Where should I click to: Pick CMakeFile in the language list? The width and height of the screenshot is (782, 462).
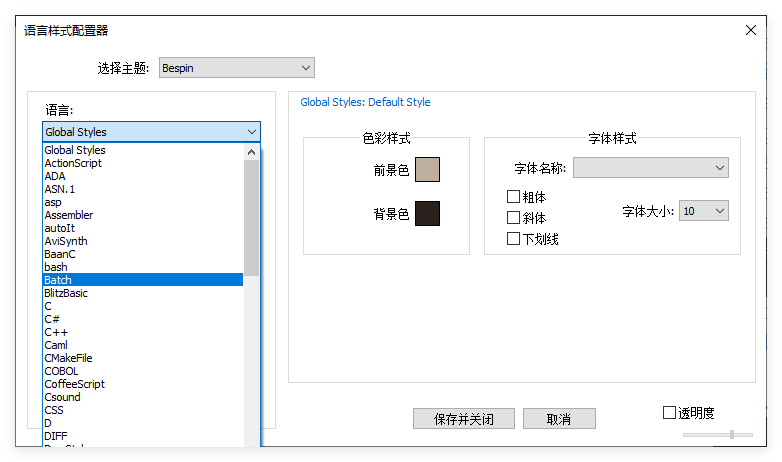coord(143,358)
